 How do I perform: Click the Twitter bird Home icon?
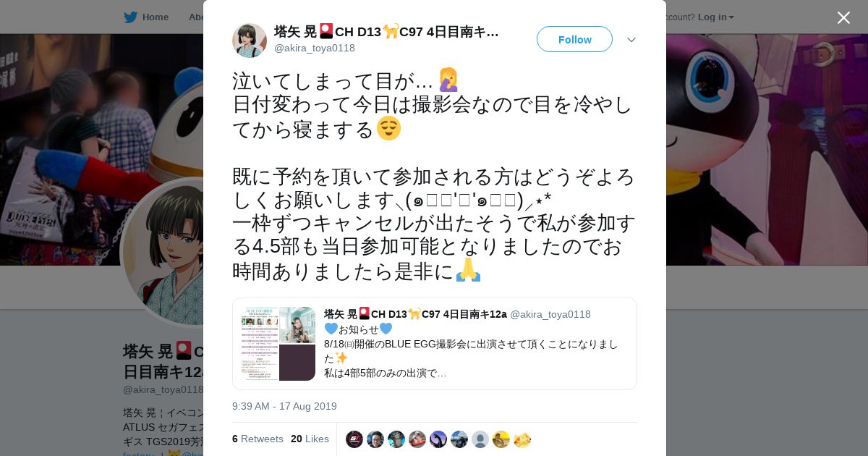130,17
